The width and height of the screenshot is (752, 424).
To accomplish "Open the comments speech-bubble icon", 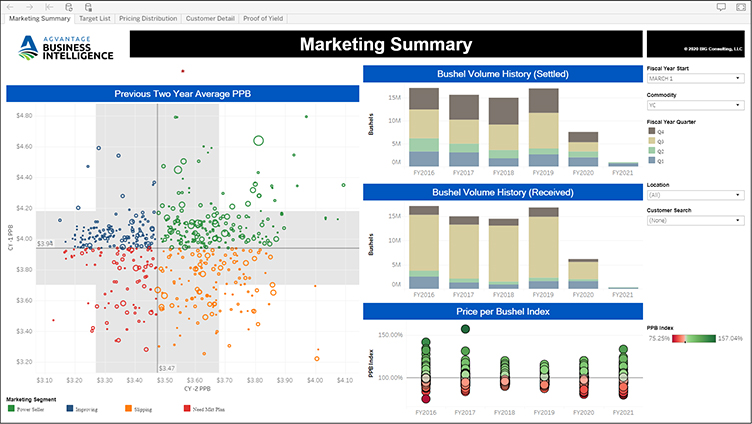I will tap(722, 7).
